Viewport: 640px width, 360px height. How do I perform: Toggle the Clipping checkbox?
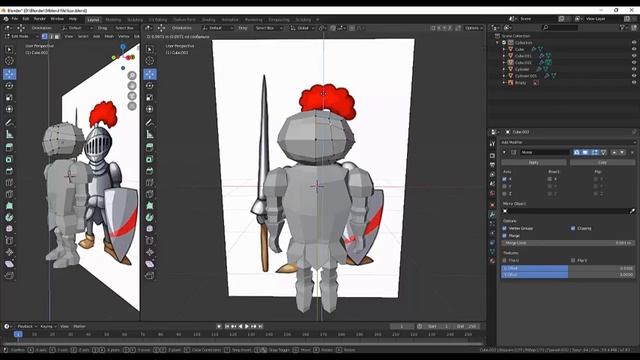573,229
